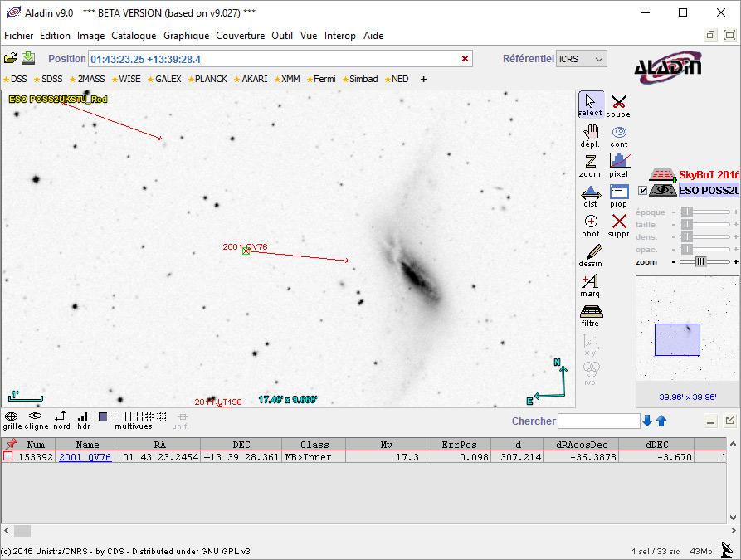Toggle the hdr pixel mode

(84, 420)
